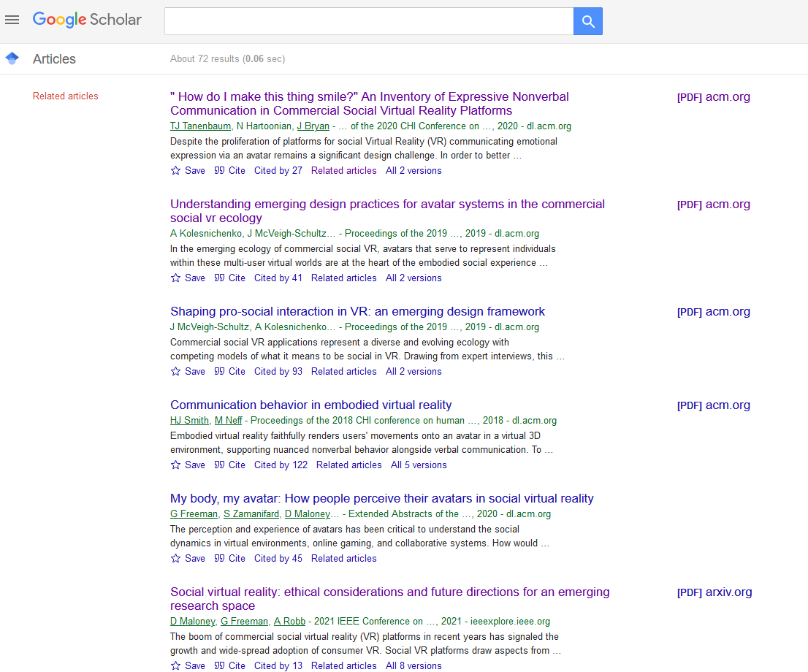Open "How do I make this thing smile?" article
Viewport: 808px width, 672px height.
(x=370, y=104)
